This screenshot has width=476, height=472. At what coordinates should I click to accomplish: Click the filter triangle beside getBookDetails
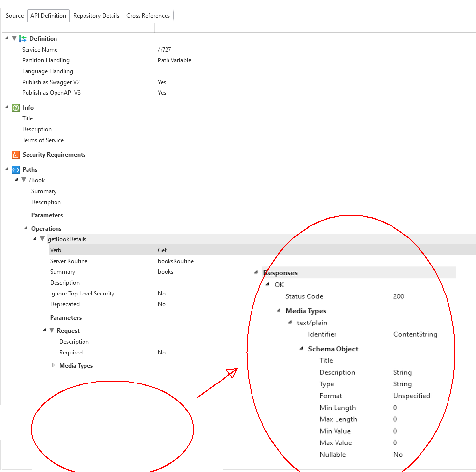click(x=42, y=239)
